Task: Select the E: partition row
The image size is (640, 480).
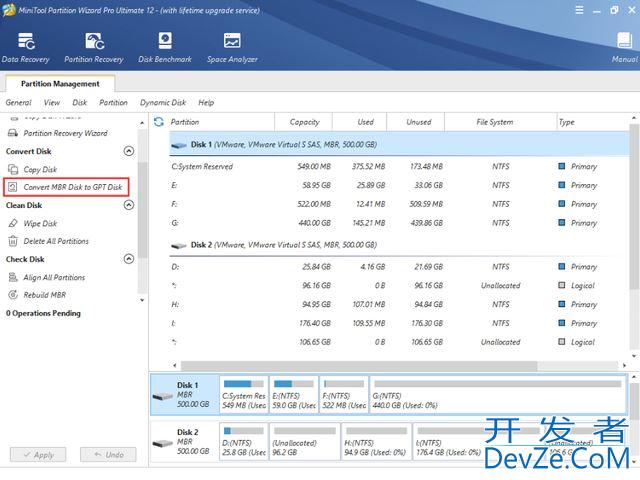Action: tap(399, 185)
